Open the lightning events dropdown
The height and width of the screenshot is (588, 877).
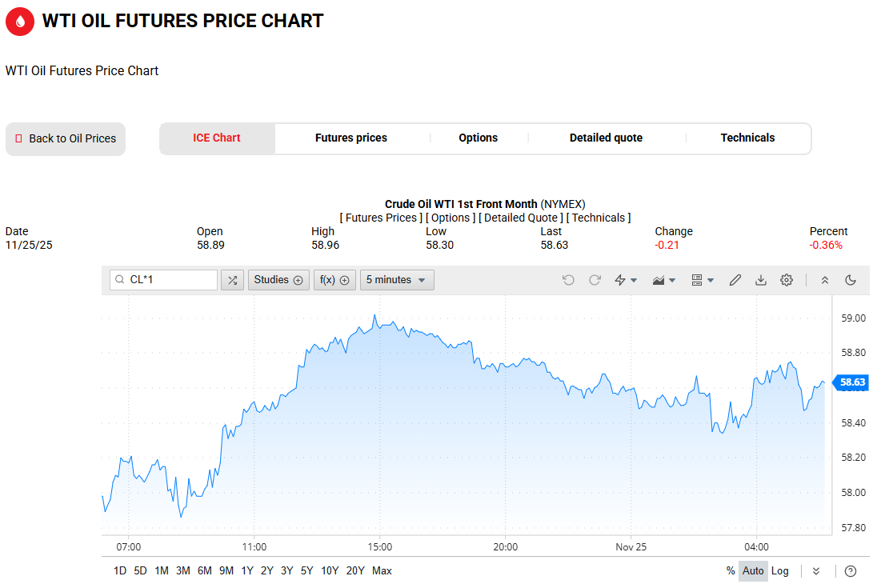click(625, 280)
